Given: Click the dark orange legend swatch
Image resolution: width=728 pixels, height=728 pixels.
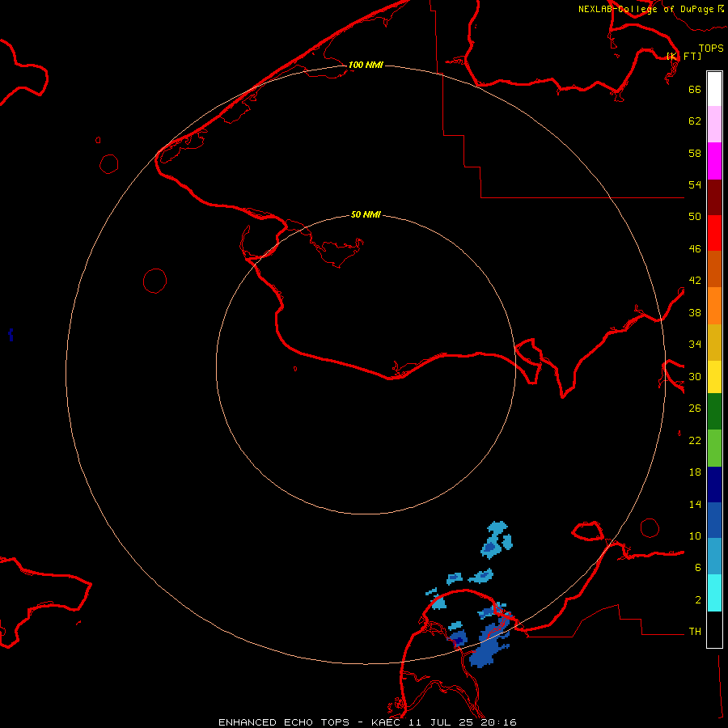Looking at the screenshot, I should click(714, 269).
